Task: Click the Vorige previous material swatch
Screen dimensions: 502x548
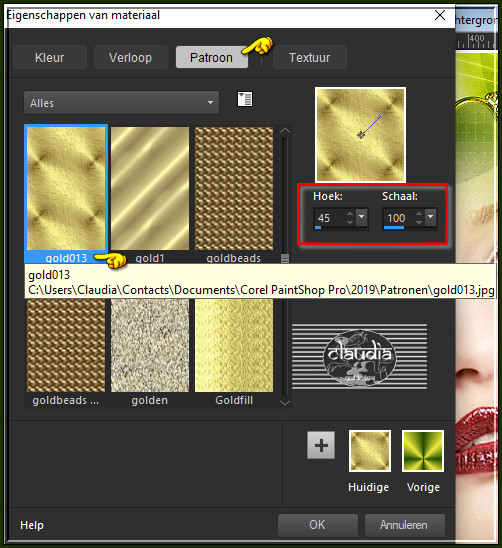Action: click(423, 451)
